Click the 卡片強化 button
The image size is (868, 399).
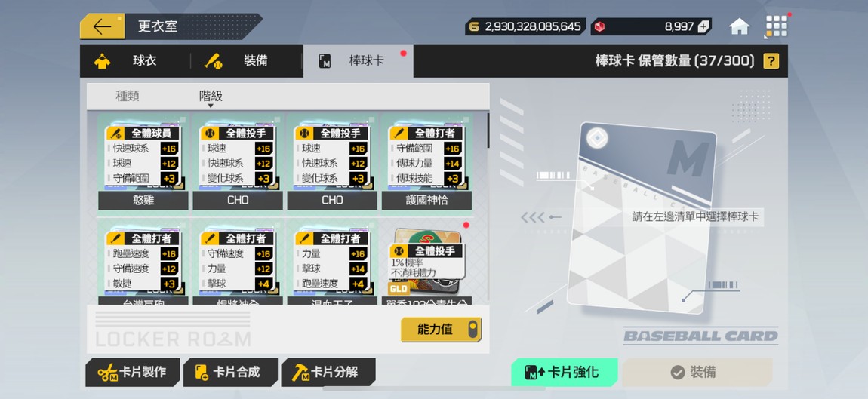564,373
